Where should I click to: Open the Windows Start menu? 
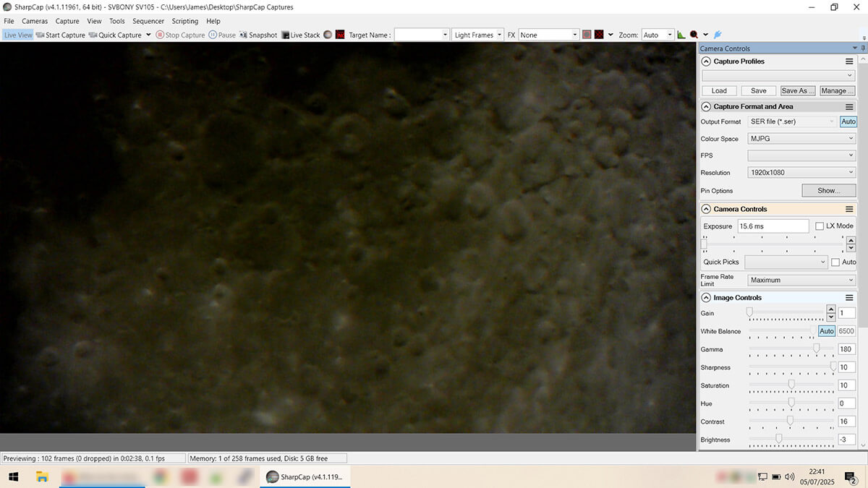[13, 476]
